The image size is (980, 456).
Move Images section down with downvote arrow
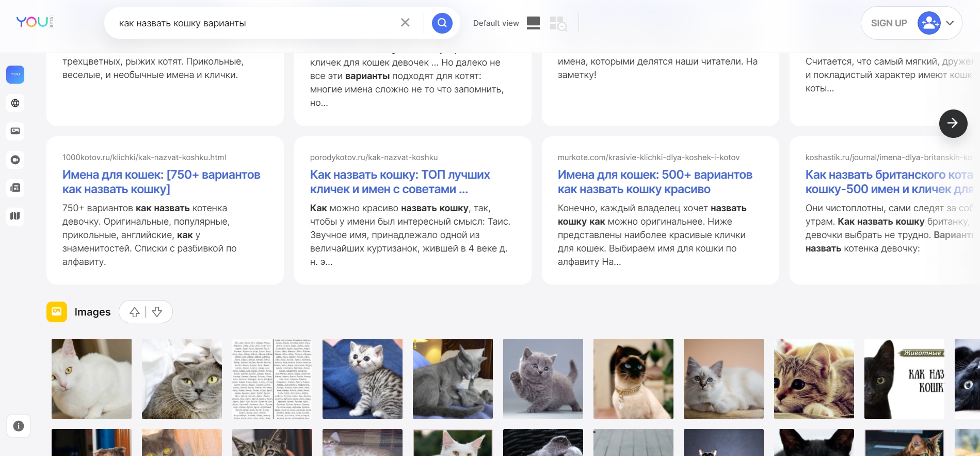tap(157, 312)
